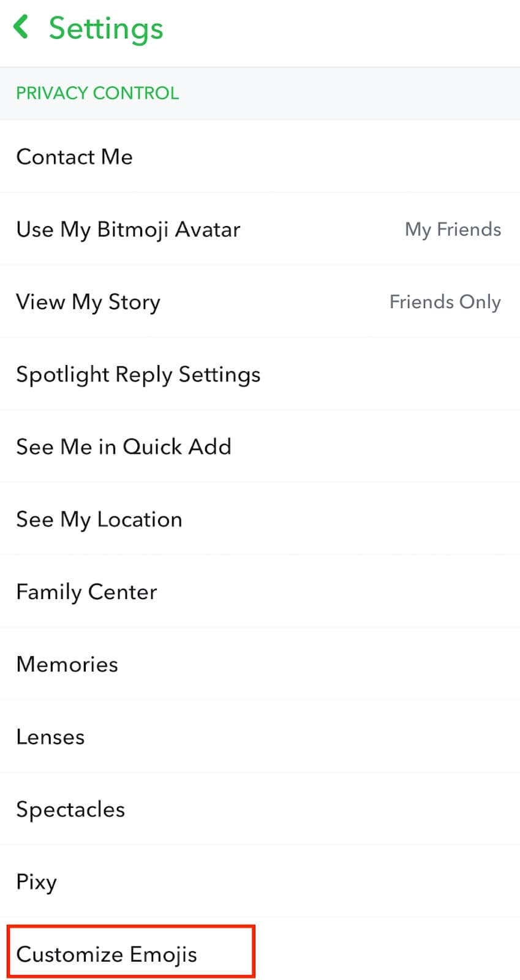Tap the green back arrow
520x980 pixels.
point(21,28)
